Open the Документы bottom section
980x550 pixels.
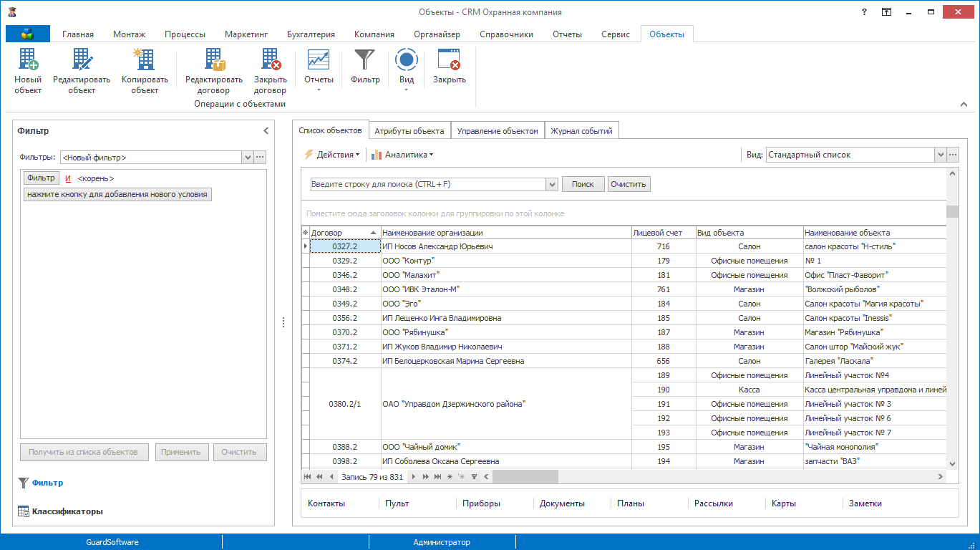click(x=562, y=503)
